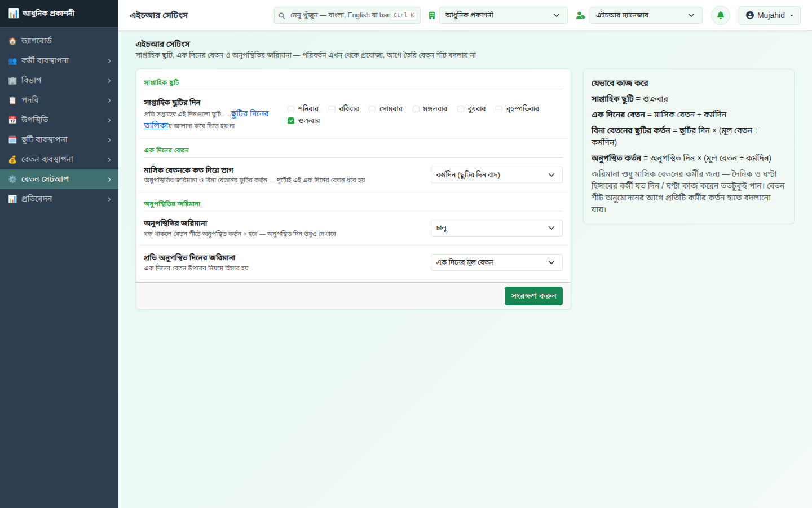Click the gear icon beside বেতন সেটআপ
Image resolution: width=812 pixels, height=508 pixels.
12,179
